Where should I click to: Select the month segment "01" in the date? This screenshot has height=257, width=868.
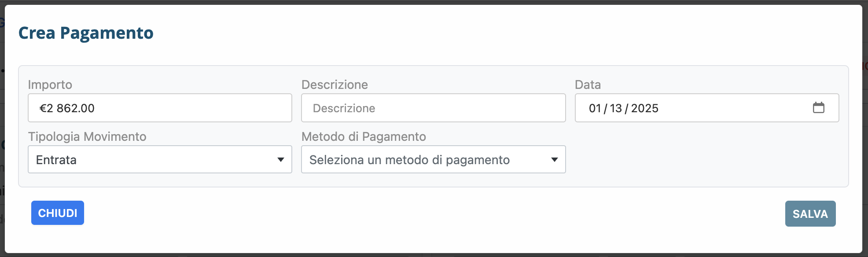(595, 108)
